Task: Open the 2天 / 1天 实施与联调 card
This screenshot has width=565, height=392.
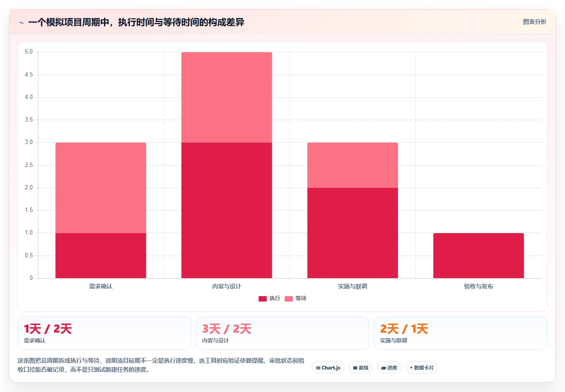Action: coord(461,333)
